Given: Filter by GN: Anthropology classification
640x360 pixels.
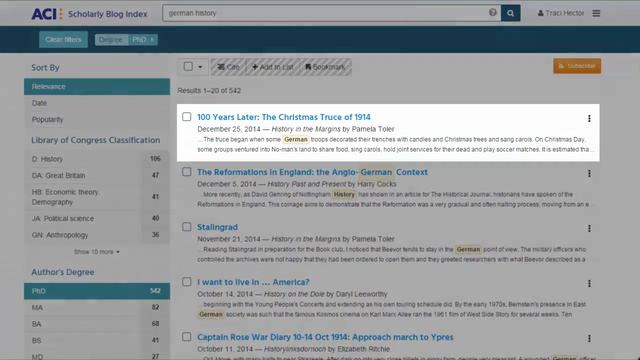Looking at the screenshot, I should [x=97, y=235].
